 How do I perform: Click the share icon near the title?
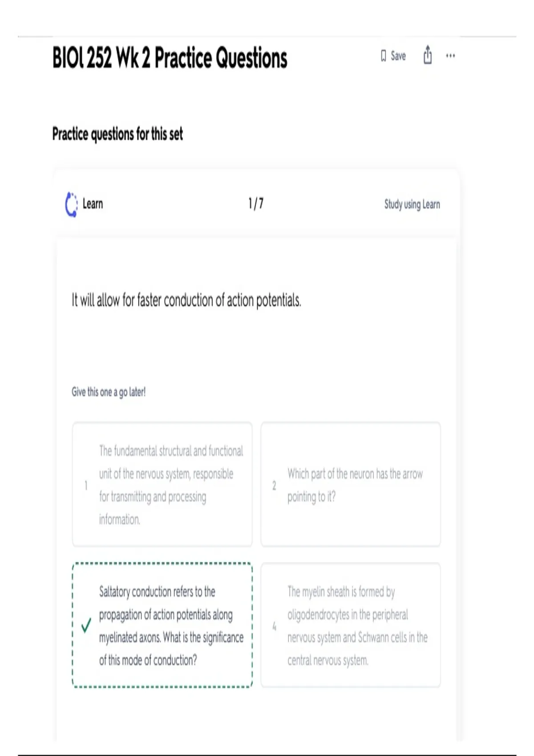pos(428,55)
